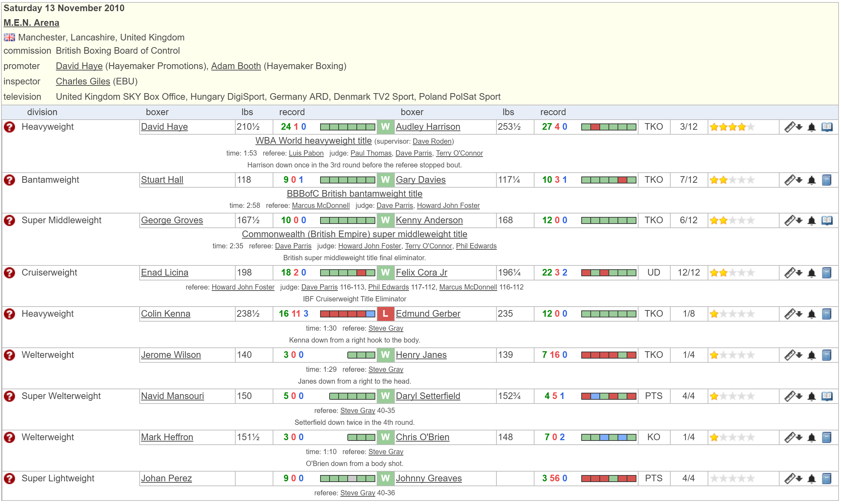Viewport: 841px width, 504px height.
Task: Click the closed book icon in the Licina row
Action: coord(826,273)
